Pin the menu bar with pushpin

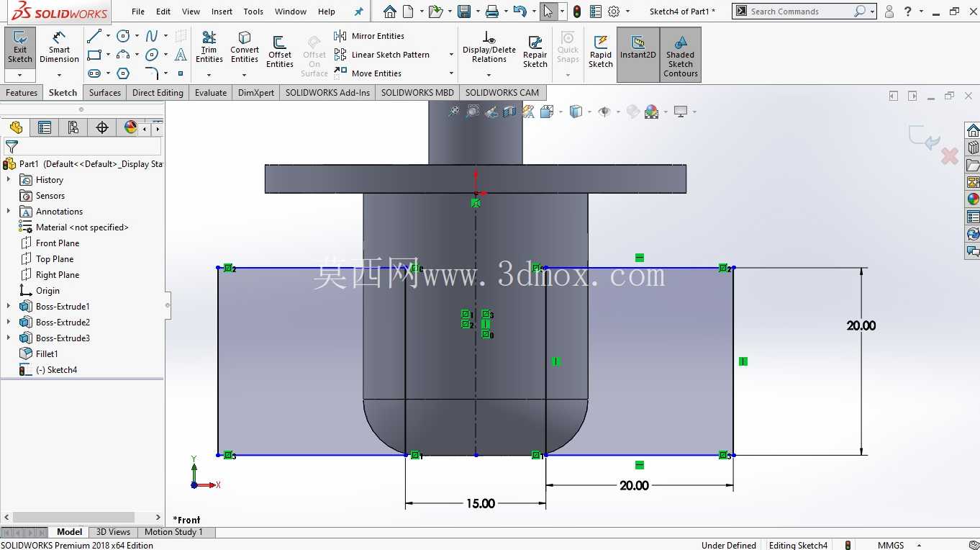point(359,12)
